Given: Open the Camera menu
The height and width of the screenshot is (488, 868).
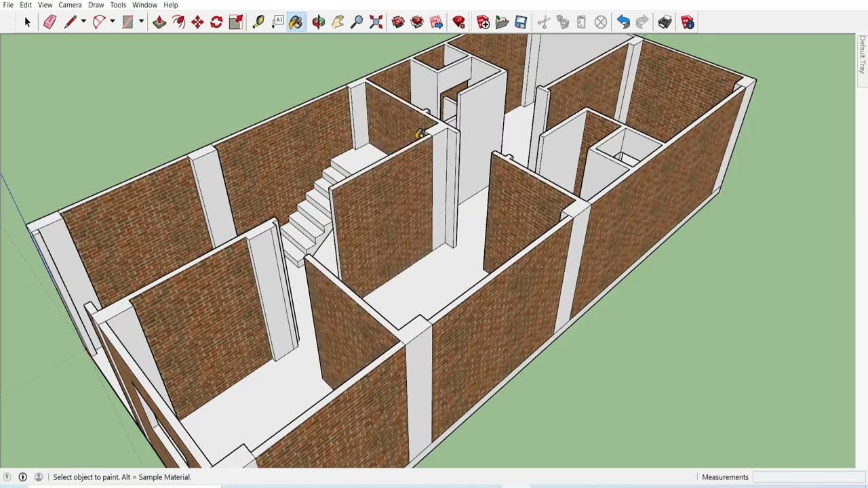Looking at the screenshot, I should (x=70, y=5).
